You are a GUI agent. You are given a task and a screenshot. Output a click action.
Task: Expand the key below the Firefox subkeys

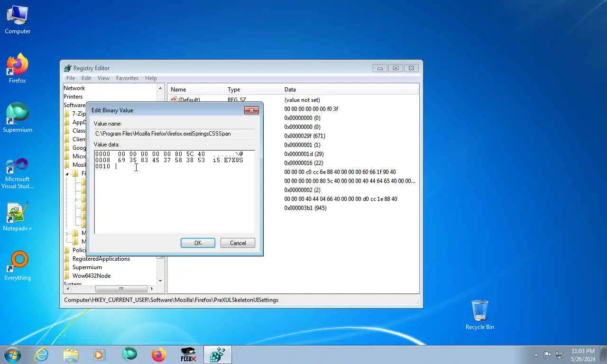67,233
